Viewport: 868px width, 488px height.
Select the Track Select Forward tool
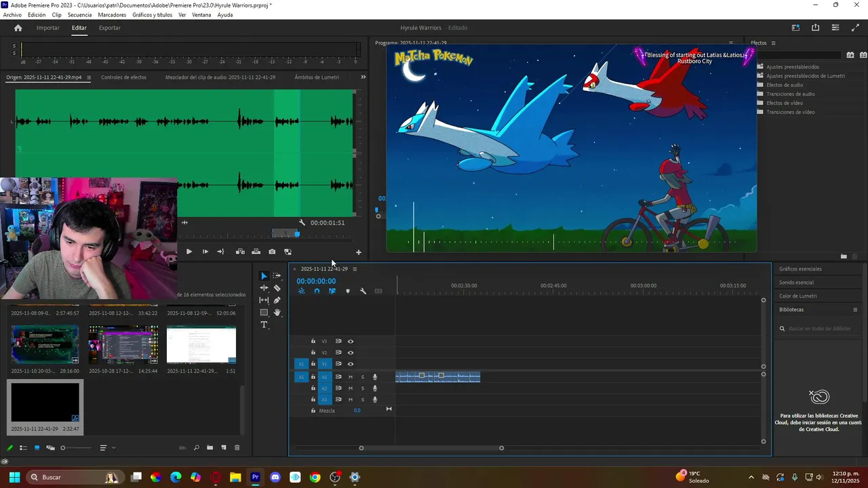coord(277,276)
